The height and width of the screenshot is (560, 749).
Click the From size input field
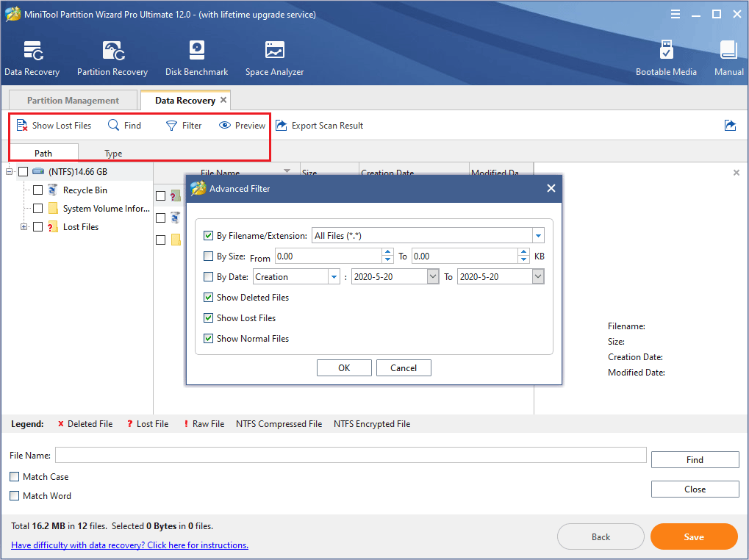coord(329,256)
